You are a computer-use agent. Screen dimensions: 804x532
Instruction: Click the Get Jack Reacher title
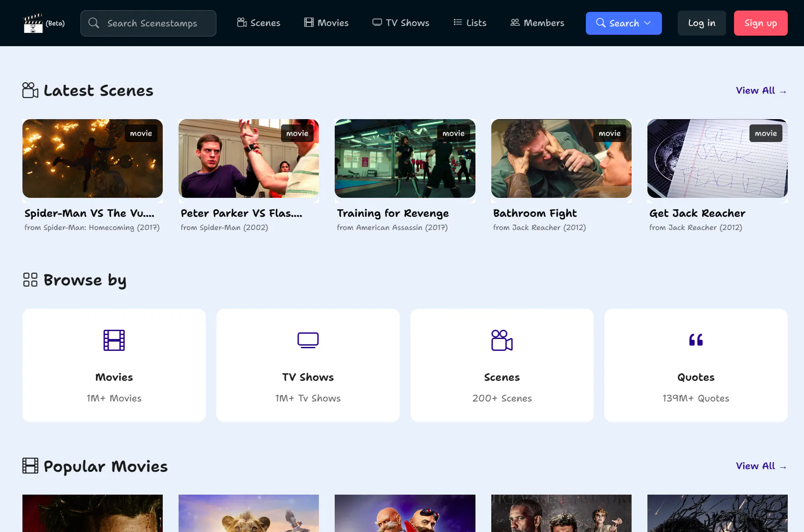[x=697, y=213]
